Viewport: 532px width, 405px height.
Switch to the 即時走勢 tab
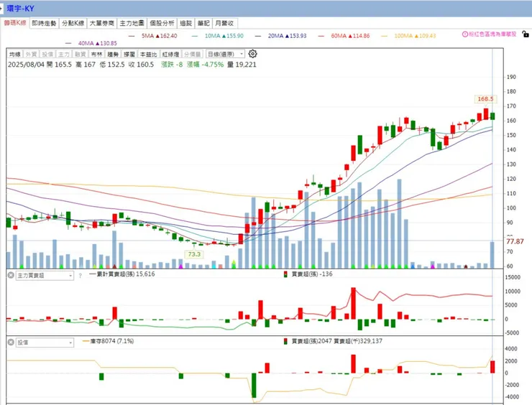(44, 23)
